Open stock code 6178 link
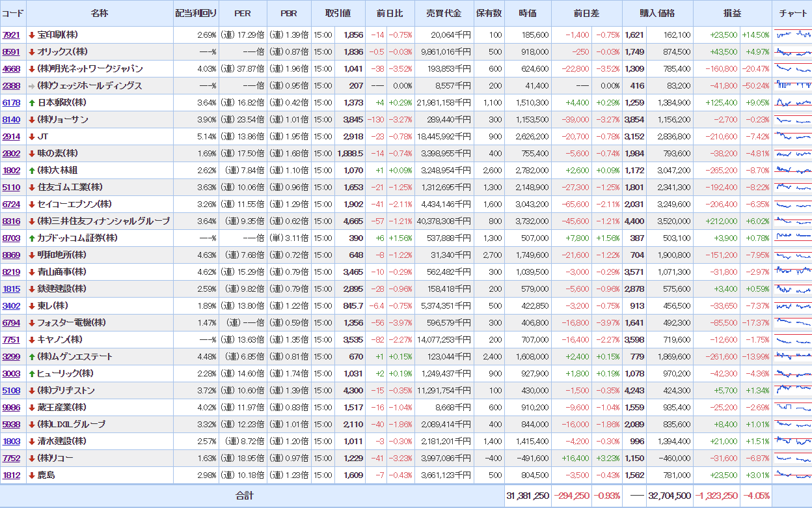The image size is (812, 508). (11, 103)
